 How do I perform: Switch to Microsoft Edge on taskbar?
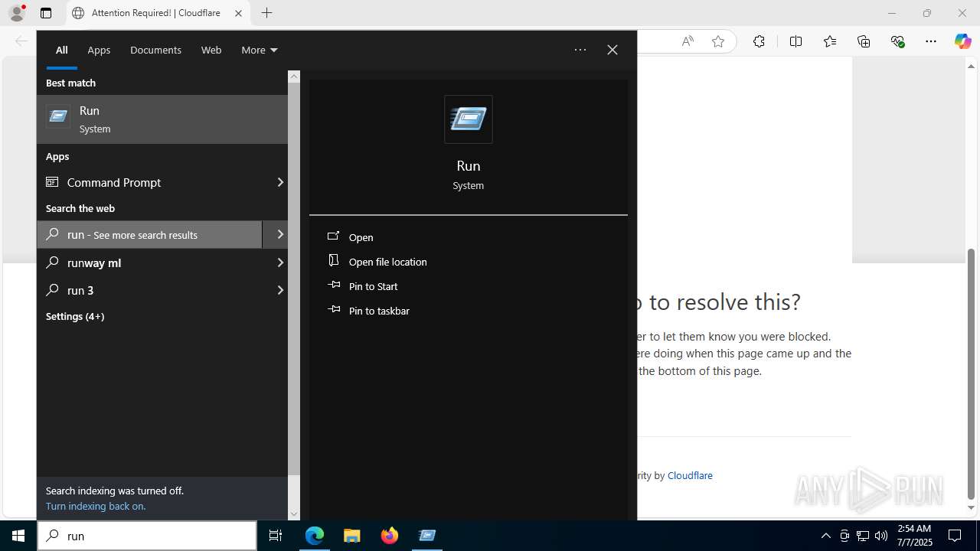click(315, 536)
